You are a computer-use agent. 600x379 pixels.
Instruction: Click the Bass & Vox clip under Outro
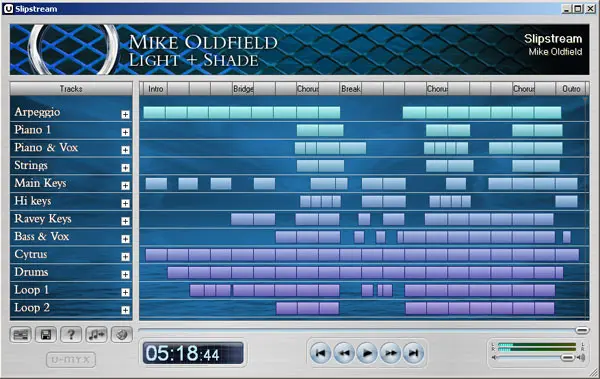point(567,237)
